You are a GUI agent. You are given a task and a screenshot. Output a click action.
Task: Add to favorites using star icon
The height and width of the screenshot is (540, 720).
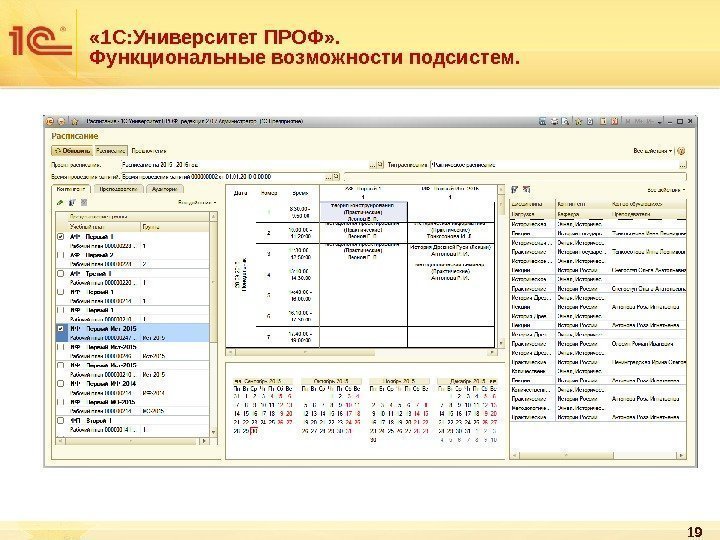(579, 121)
